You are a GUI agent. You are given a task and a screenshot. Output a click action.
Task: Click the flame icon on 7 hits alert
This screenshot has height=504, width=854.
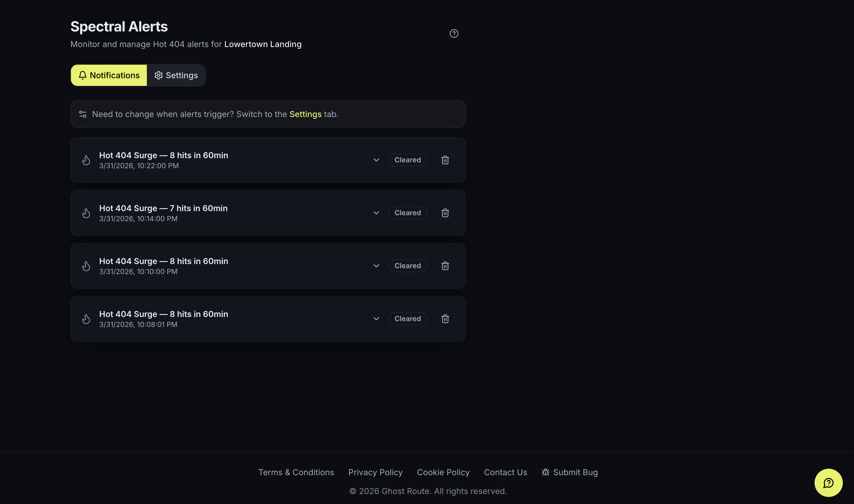click(86, 213)
